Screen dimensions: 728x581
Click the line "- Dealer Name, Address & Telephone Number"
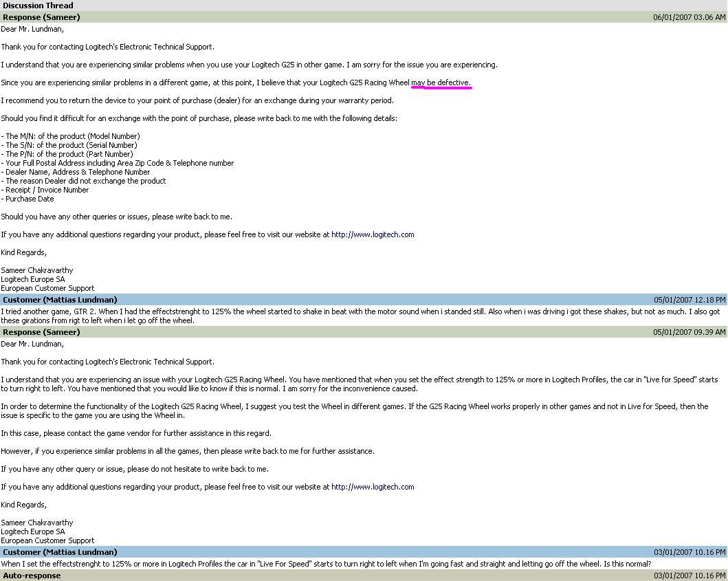[x=75, y=172]
